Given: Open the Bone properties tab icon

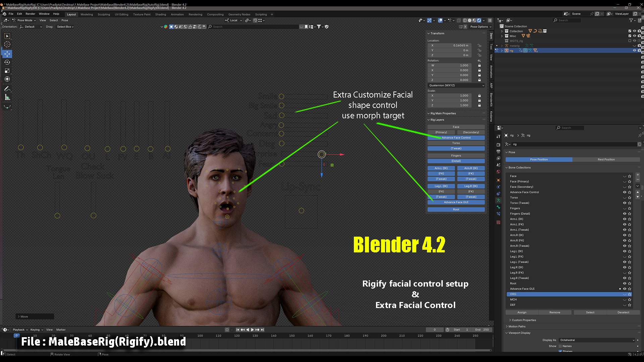Looking at the screenshot, I should [498, 207].
